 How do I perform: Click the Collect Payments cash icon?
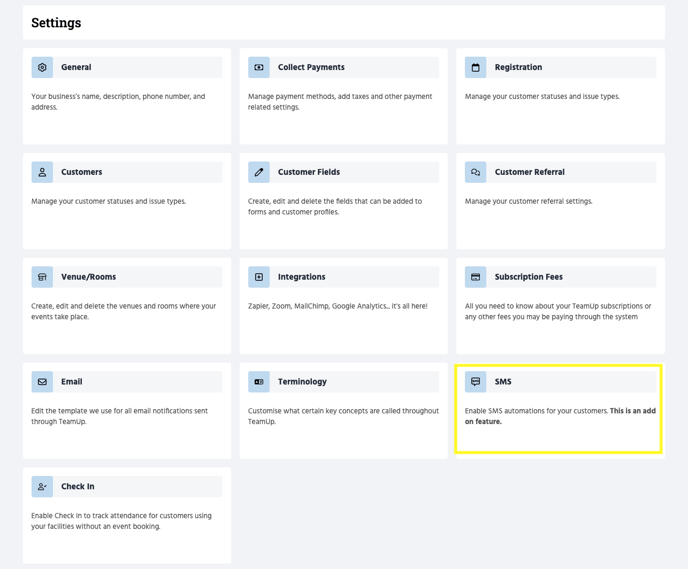pos(259,68)
